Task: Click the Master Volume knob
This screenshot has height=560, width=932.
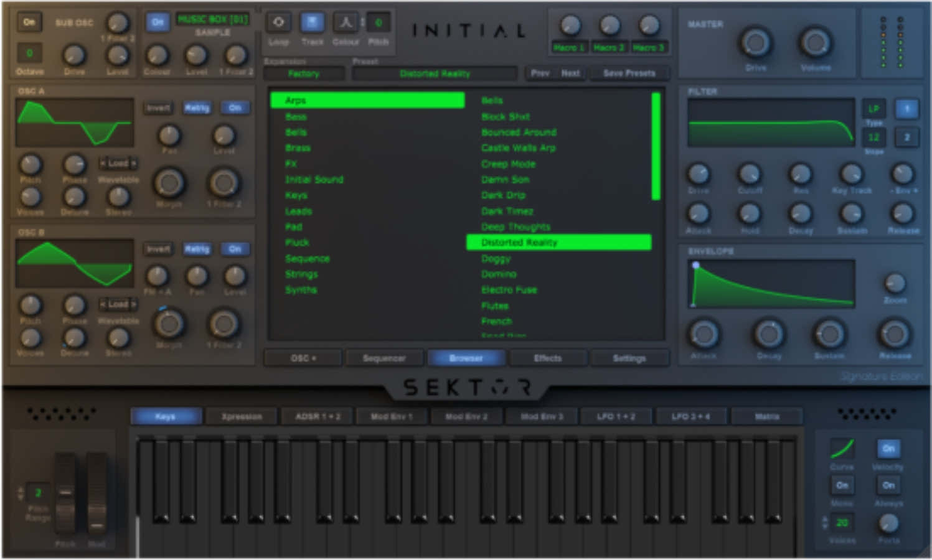Action: pyautogui.click(x=815, y=43)
